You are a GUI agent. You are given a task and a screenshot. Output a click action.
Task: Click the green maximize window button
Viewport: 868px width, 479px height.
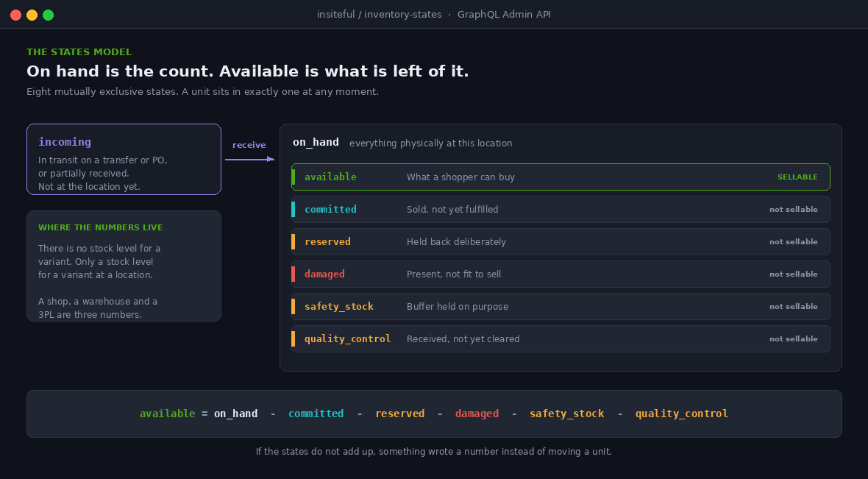(48, 15)
